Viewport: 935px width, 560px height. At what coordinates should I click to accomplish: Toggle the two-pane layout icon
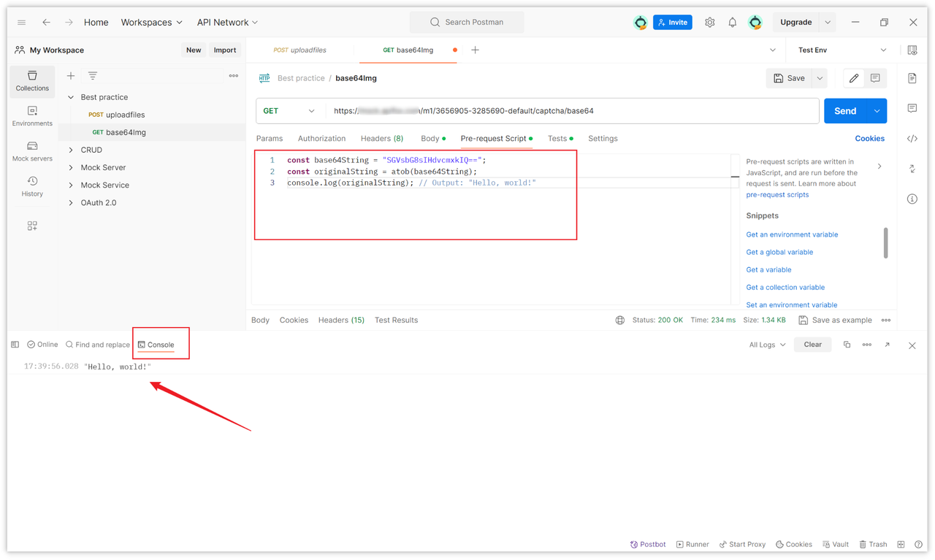901,545
